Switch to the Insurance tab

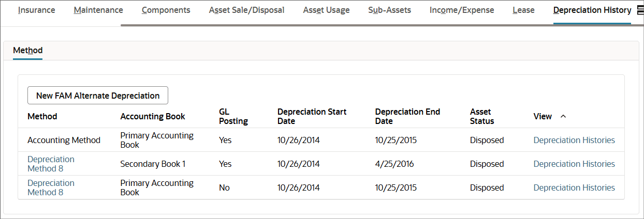[37, 10]
